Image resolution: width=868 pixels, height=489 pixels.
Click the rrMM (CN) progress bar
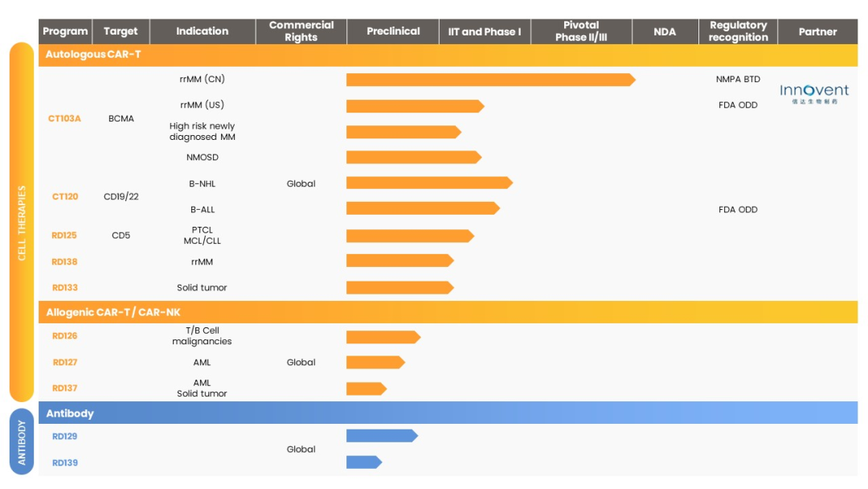point(489,80)
